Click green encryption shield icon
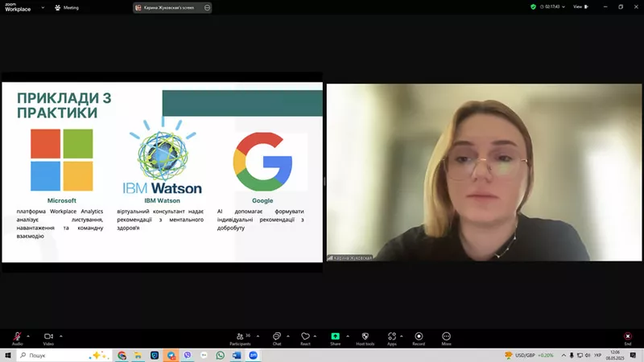Screen dimensions: 644x362 point(533,7)
